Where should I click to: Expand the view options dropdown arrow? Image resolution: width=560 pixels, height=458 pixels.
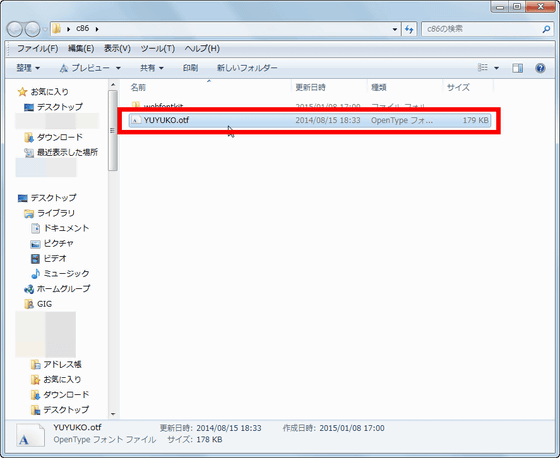(496, 68)
